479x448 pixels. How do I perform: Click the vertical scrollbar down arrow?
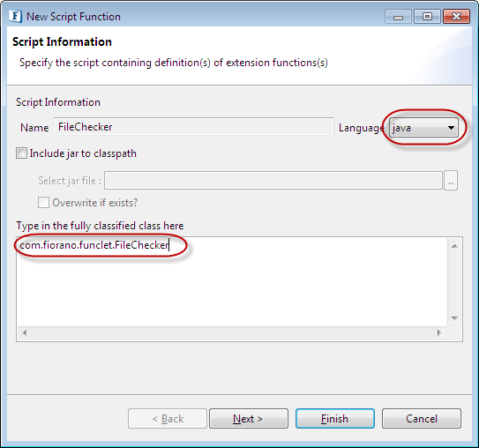[x=454, y=317]
